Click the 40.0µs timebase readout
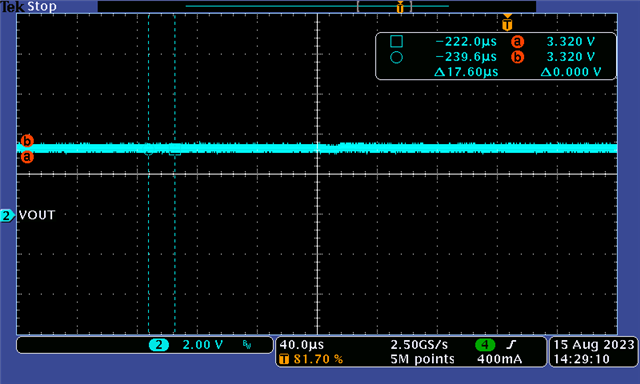 302,345
